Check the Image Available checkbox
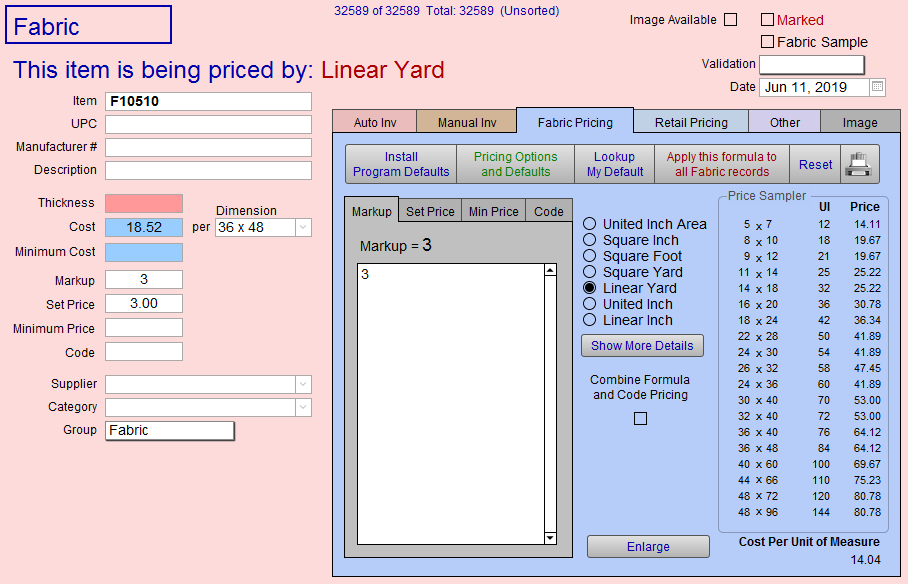908x584 pixels. (730, 20)
